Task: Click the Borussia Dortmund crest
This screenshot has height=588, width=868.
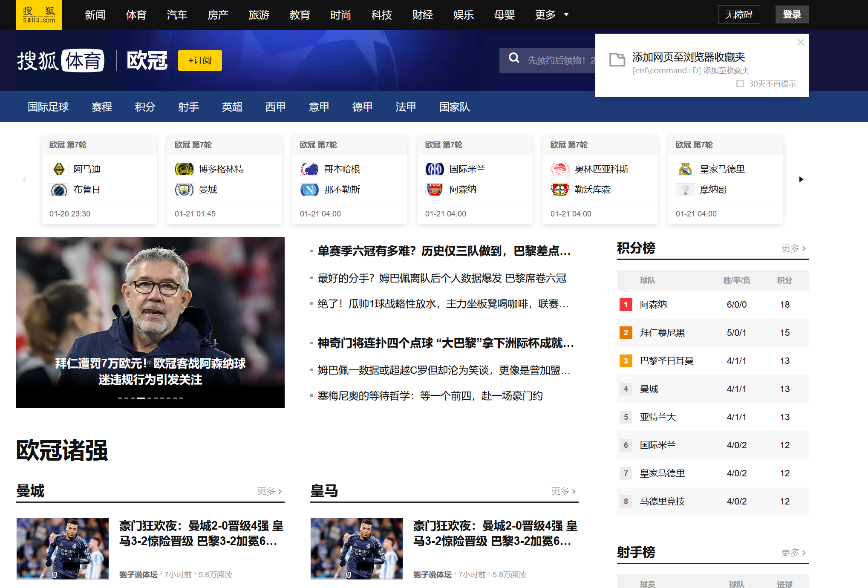Action: pos(184,169)
